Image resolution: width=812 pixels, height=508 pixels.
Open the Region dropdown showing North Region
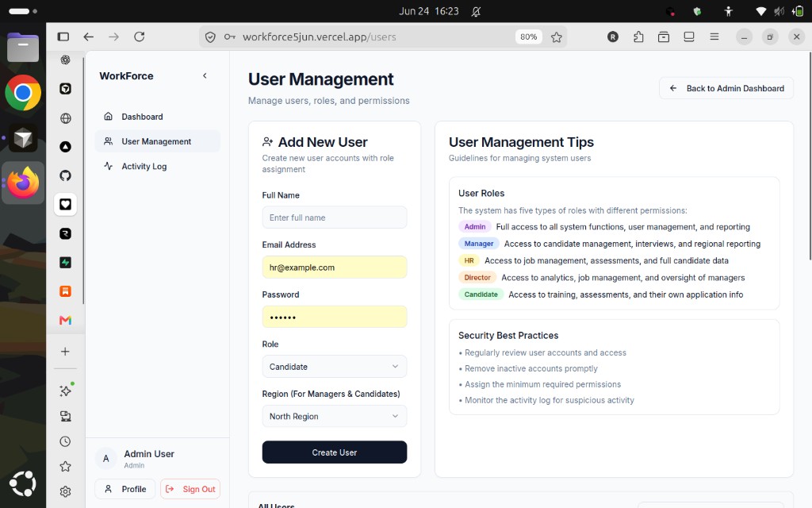[335, 416]
